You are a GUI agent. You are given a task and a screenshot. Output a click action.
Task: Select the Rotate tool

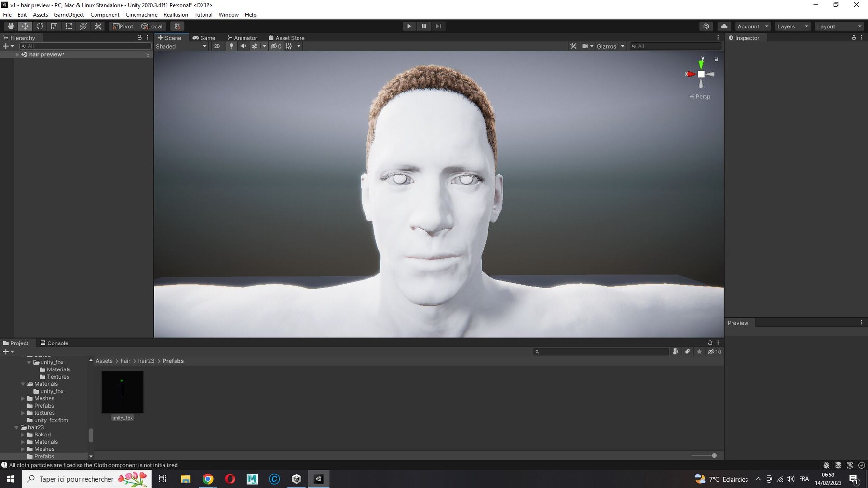[40, 26]
